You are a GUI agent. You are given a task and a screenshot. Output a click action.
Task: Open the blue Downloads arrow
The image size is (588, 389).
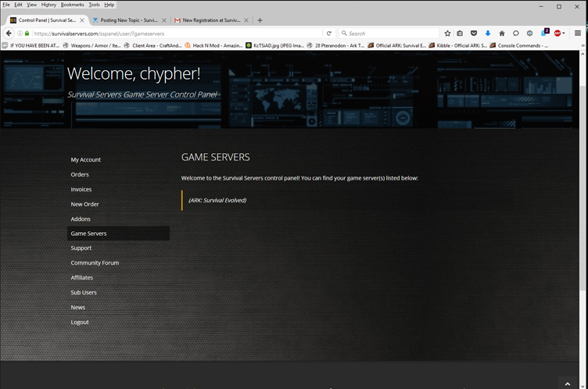(487, 34)
